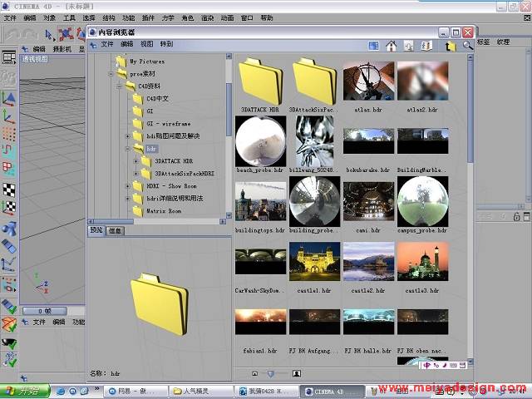Click the search magnifier icon
This screenshot has width=532, height=399.
click(468, 46)
